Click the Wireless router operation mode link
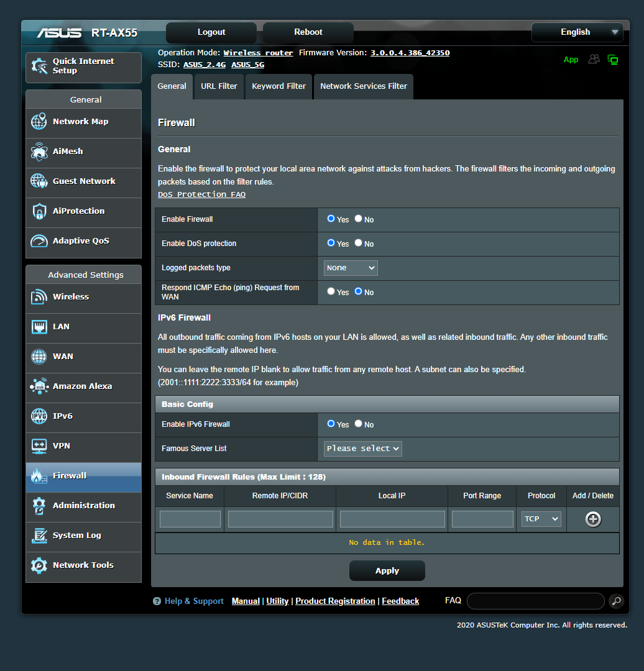Image resolution: width=644 pixels, height=671 pixels. (258, 53)
